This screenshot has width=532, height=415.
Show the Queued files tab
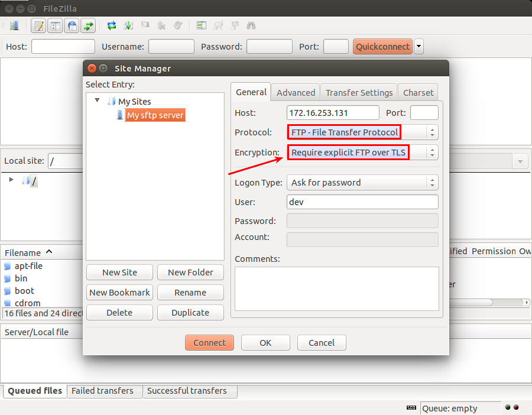(x=35, y=391)
